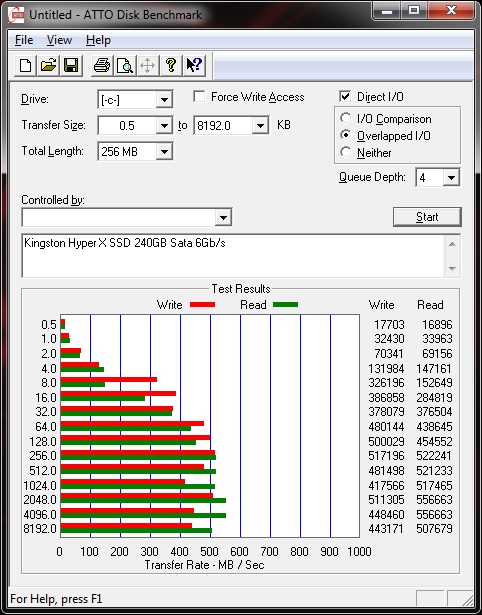Expand the Drive dropdown list
The width and height of the screenshot is (482, 615).
point(164,100)
